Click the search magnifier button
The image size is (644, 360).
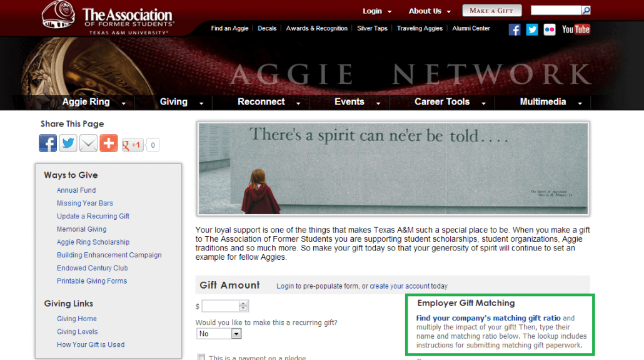586,11
